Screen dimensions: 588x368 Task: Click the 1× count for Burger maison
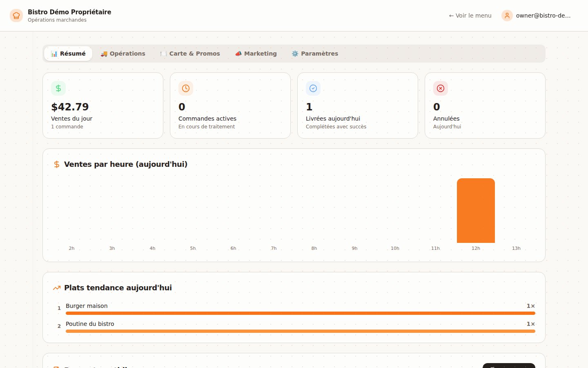(530, 306)
